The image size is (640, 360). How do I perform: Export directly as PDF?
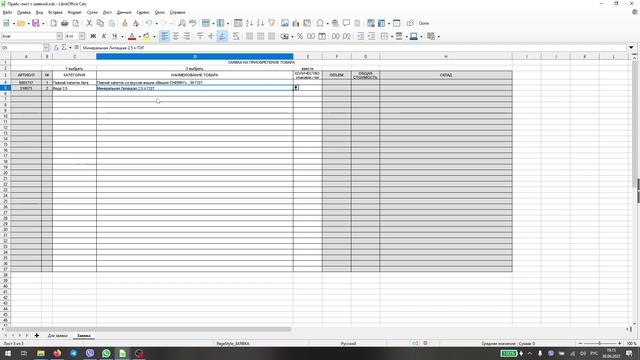click(53, 23)
